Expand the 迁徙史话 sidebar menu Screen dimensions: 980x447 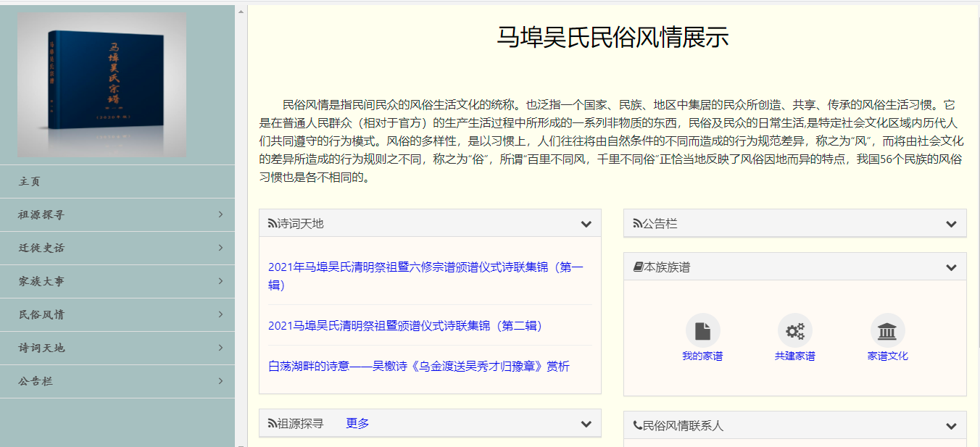coord(117,248)
